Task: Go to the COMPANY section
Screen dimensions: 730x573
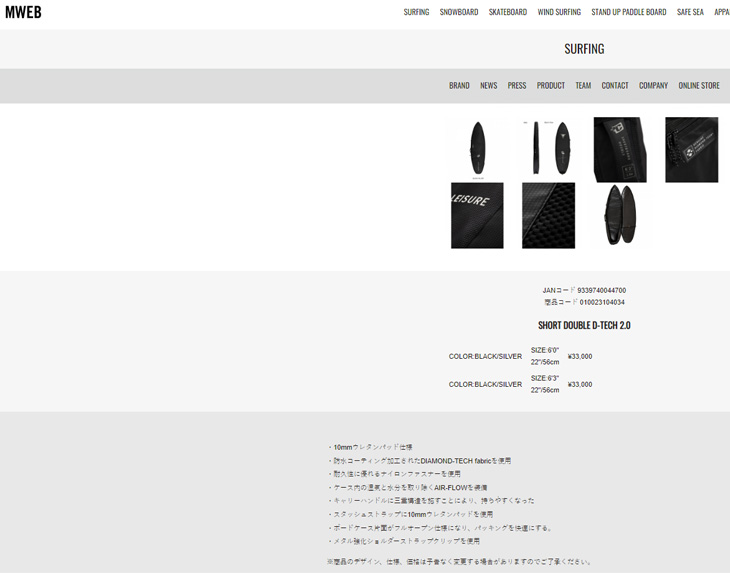Action: click(x=653, y=86)
